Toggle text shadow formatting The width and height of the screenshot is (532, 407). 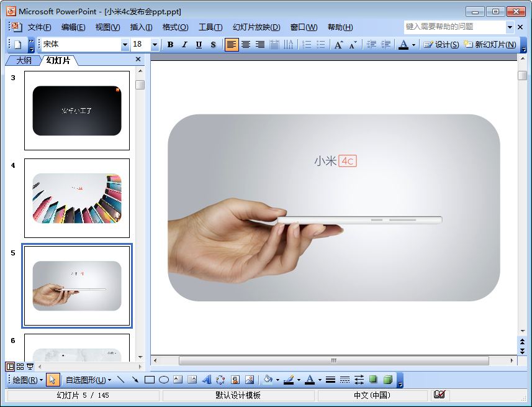pyautogui.click(x=213, y=45)
